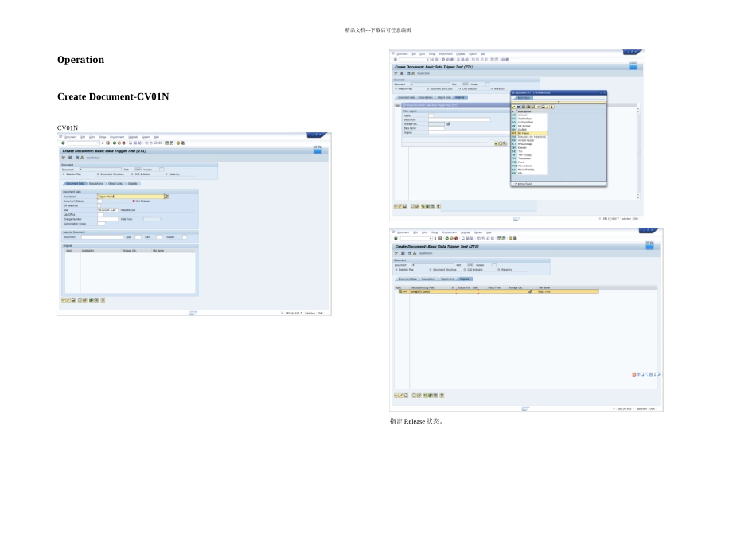Click the first display-original icon at bottom of left window
Image resolution: width=756 pixels, height=535 pixels.
coord(64,300)
